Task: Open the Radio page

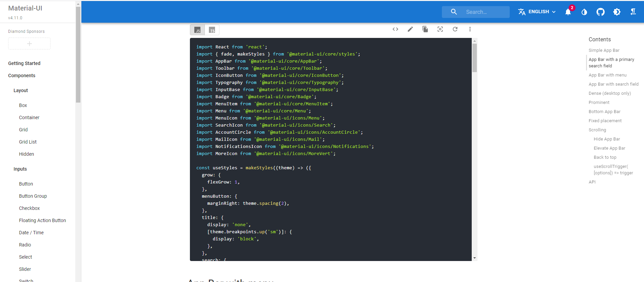Action: 25,245
